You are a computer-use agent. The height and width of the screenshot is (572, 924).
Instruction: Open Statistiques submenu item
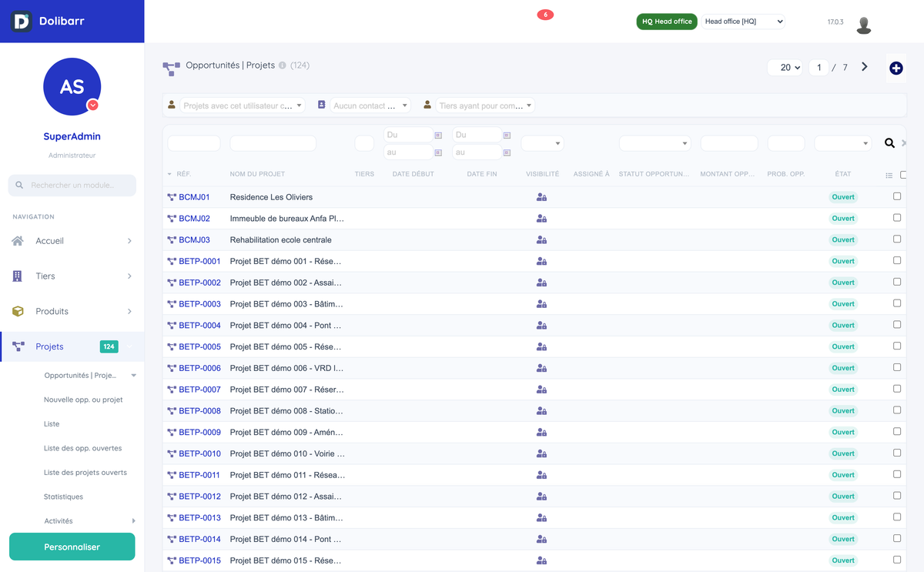pyautogui.click(x=63, y=497)
